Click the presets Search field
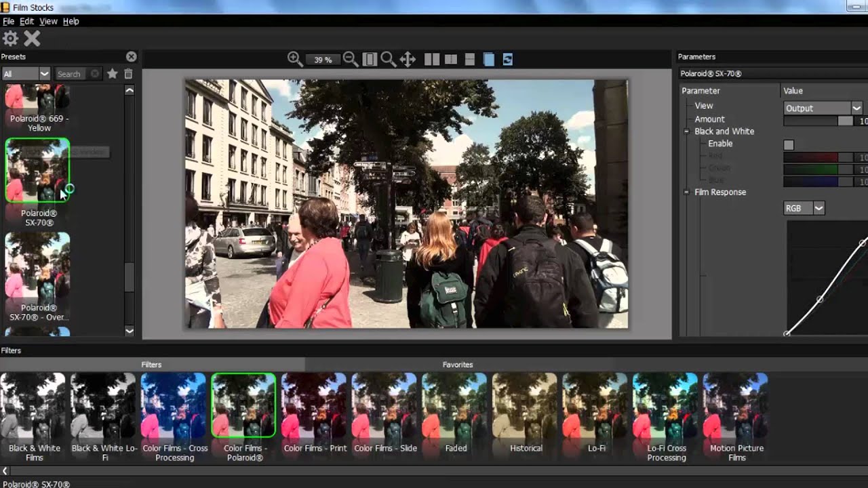This screenshot has width=868, height=488. (x=72, y=74)
